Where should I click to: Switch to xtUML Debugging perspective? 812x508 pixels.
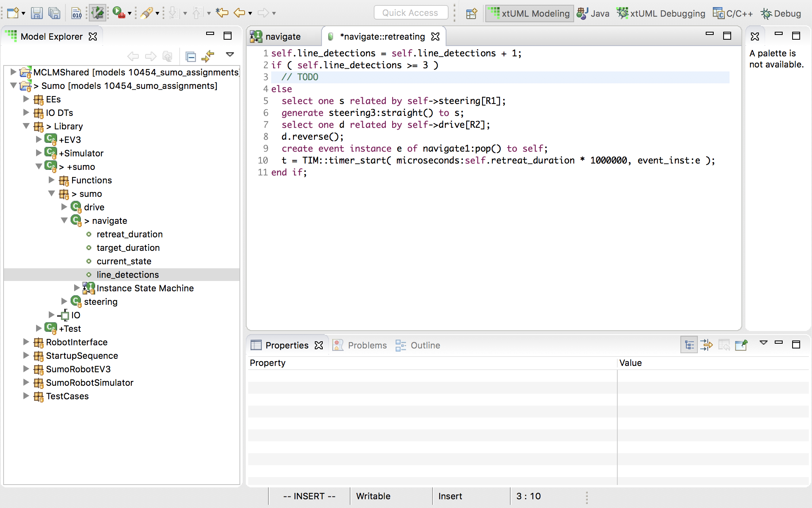(x=661, y=13)
